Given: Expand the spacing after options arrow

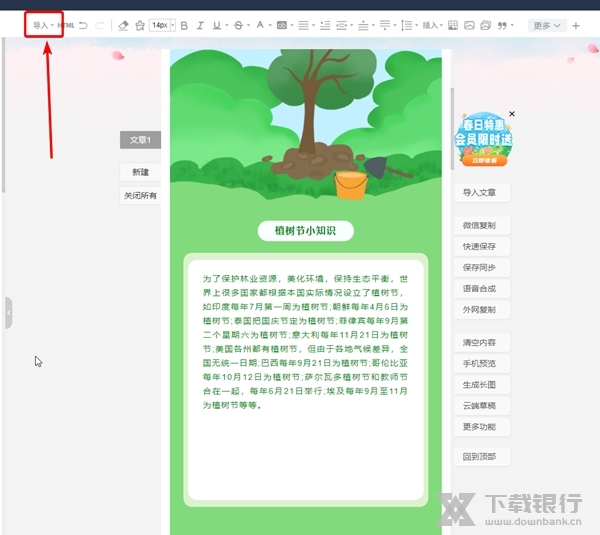Looking at the screenshot, I should point(395,25).
